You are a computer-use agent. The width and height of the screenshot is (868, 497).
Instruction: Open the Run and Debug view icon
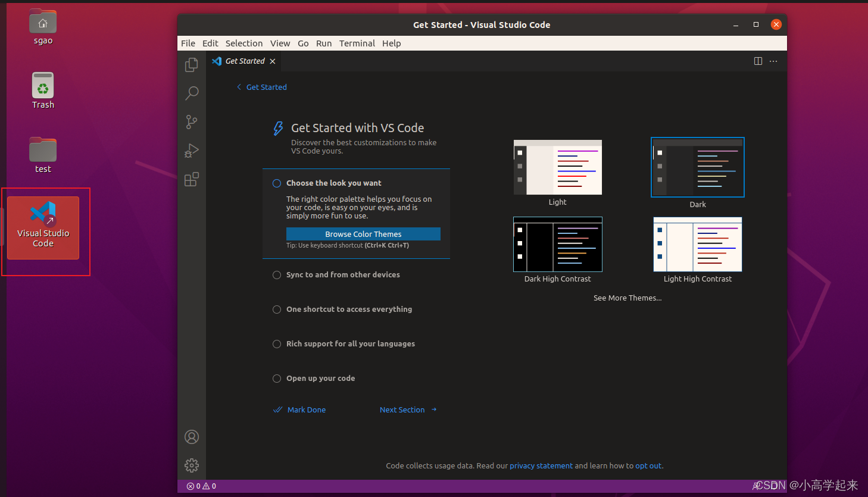click(192, 151)
